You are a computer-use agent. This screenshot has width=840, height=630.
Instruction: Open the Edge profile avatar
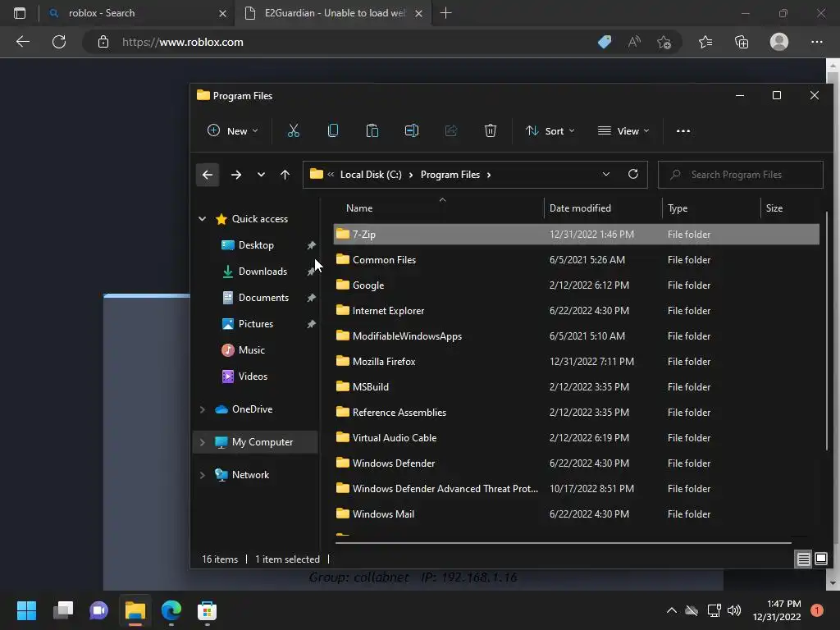[779, 42]
